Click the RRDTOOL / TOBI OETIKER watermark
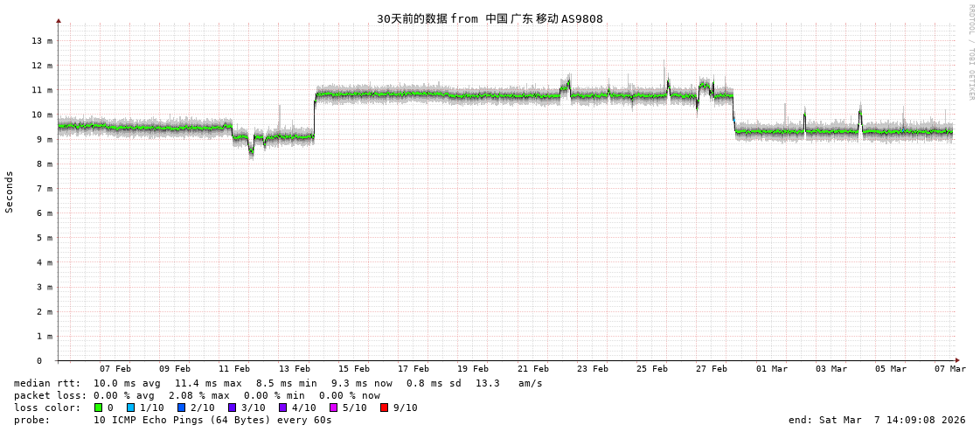The image size is (980, 432). click(x=970, y=52)
